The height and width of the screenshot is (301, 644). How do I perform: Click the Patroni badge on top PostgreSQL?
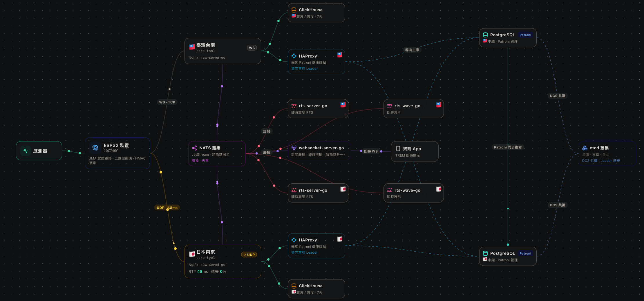point(525,35)
